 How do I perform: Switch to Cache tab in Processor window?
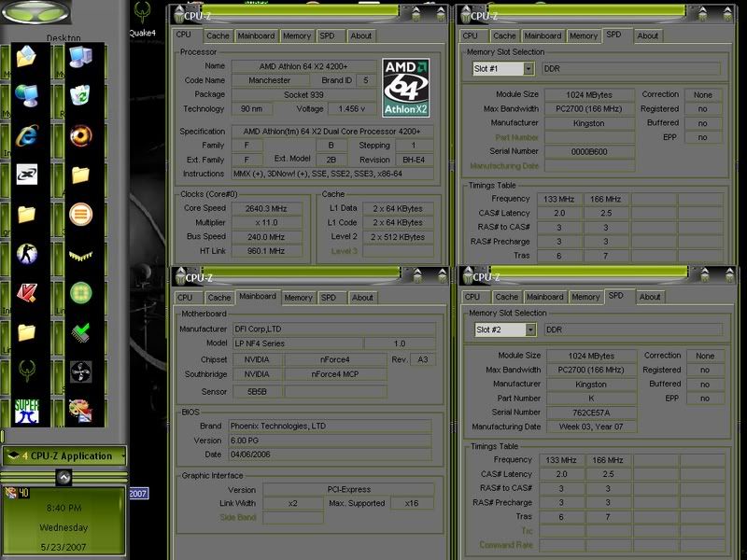(218, 35)
